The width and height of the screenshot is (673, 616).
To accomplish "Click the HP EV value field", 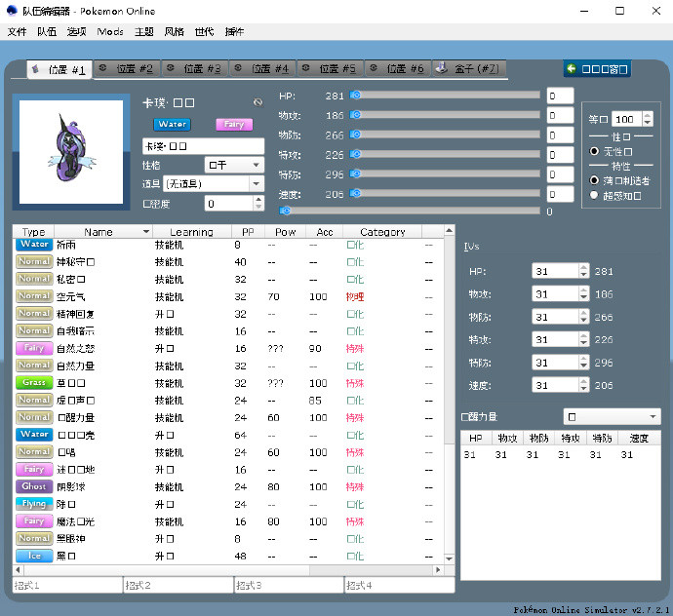I will 560,96.
